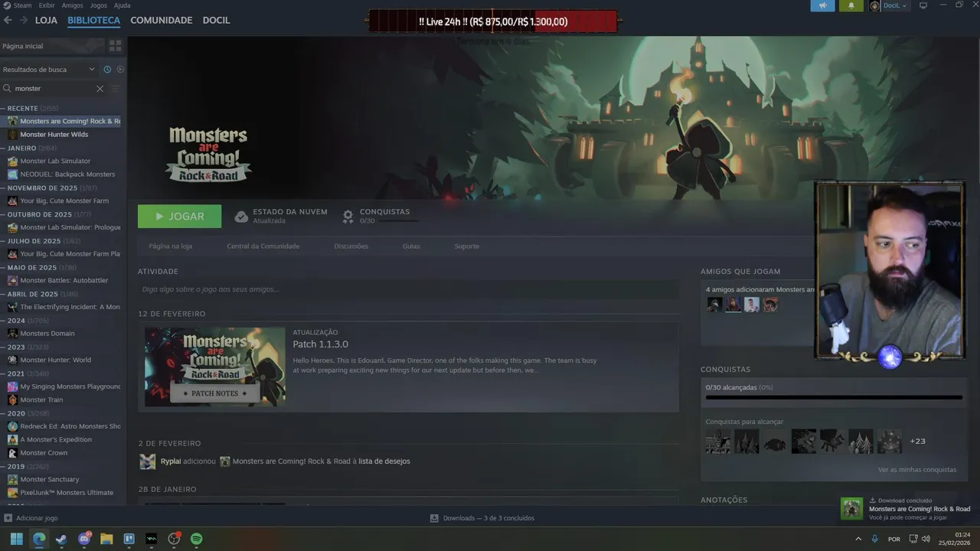
Task: Click Ver as minhas conquistas link
Action: 917,470
